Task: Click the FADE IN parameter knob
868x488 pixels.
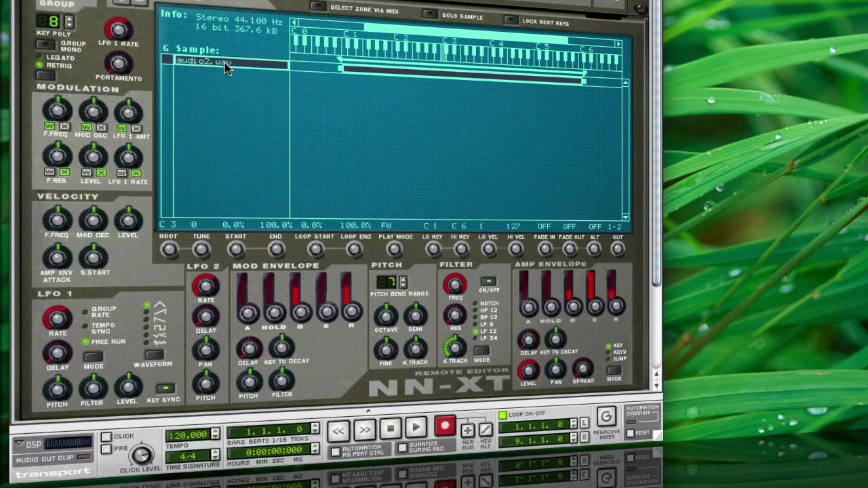Action: point(544,249)
